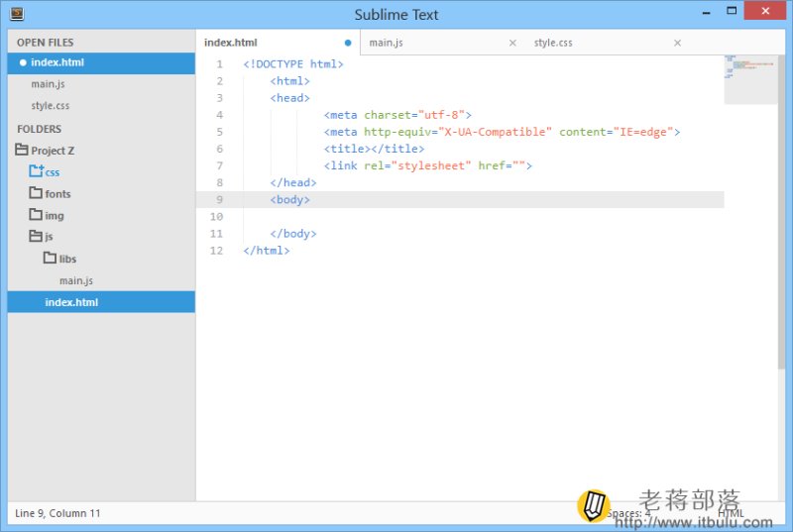Click the opening <head> tag

(289, 98)
